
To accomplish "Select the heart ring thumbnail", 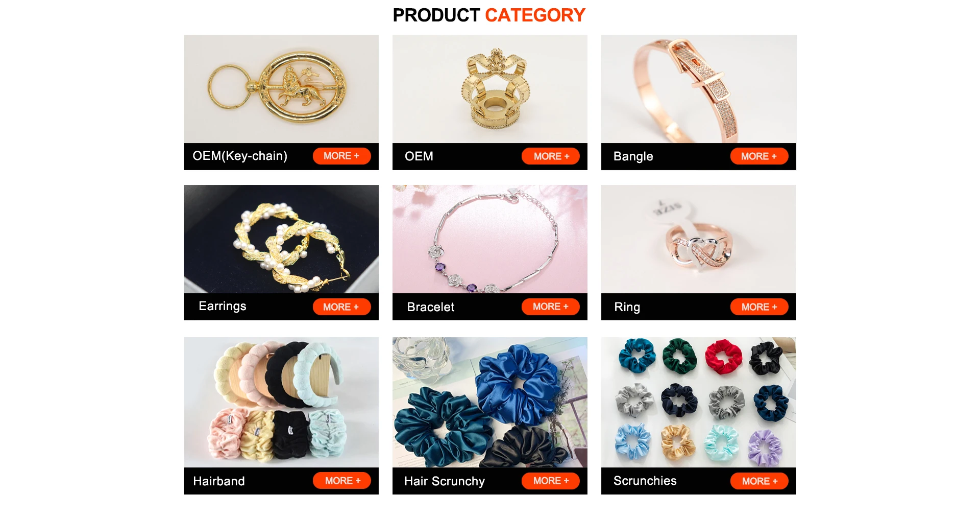I will point(699,239).
